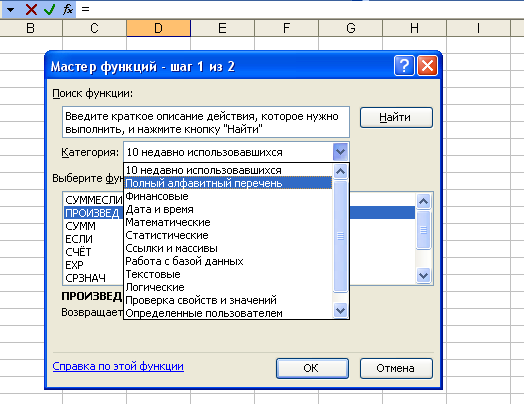Select Определенные пользователем category
The image size is (524, 404).
pyautogui.click(x=228, y=313)
